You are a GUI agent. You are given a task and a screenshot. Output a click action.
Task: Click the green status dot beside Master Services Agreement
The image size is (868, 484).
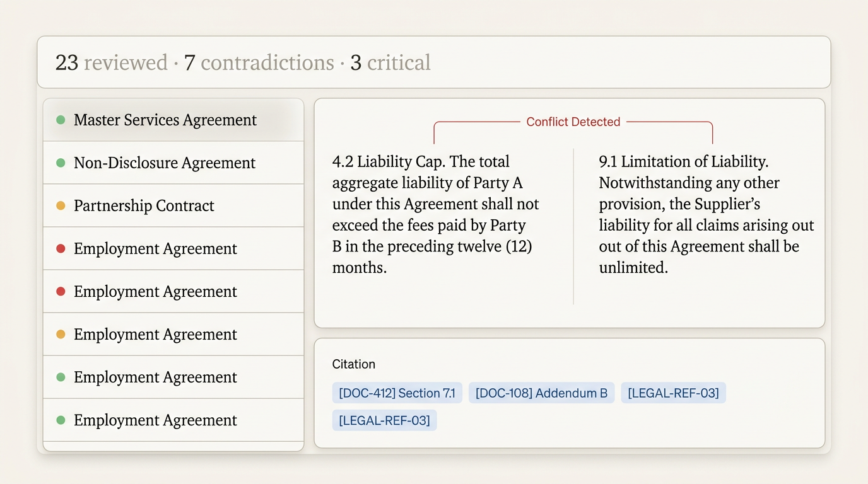(61, 120)
